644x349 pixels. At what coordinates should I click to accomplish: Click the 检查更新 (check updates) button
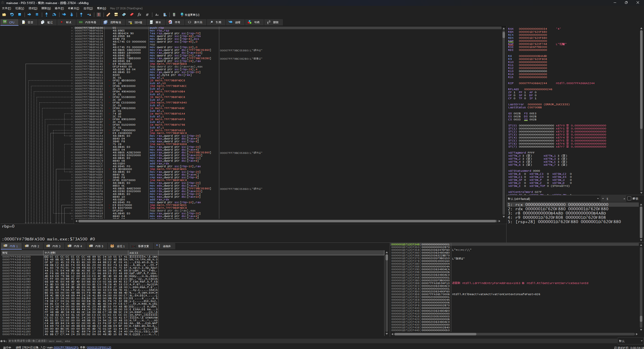pyautogui.click(x=190, y=15)
